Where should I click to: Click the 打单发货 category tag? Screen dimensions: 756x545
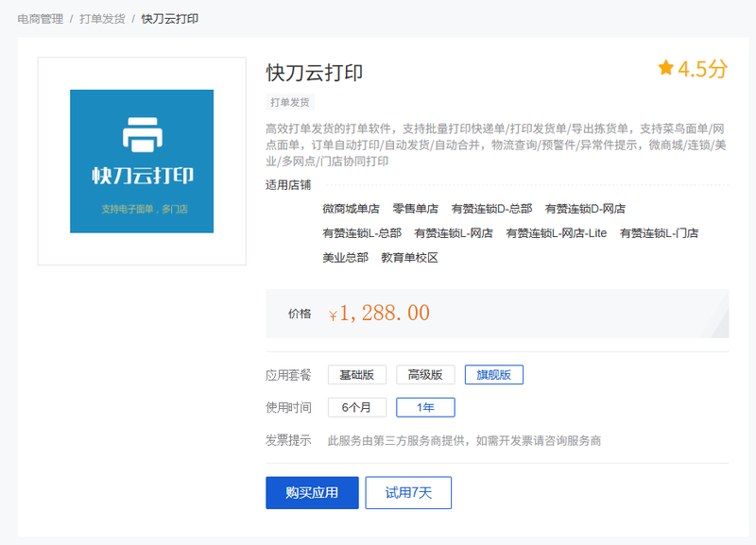point(290,102)
